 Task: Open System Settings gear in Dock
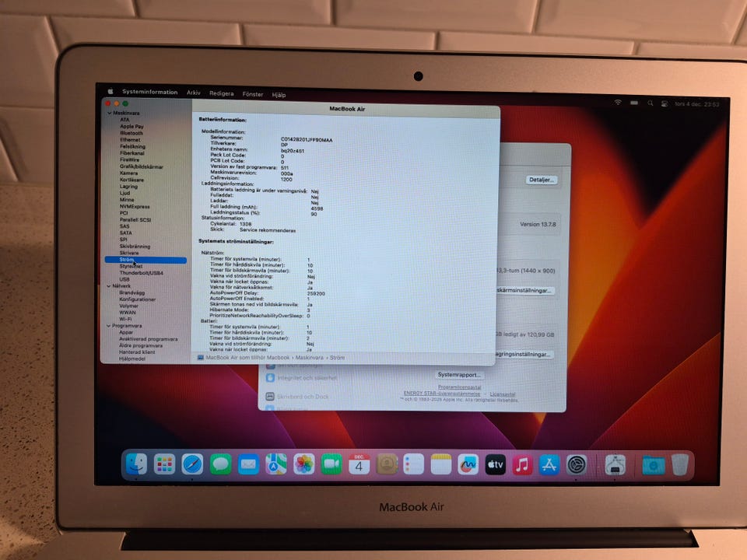(x=576, y=464)
